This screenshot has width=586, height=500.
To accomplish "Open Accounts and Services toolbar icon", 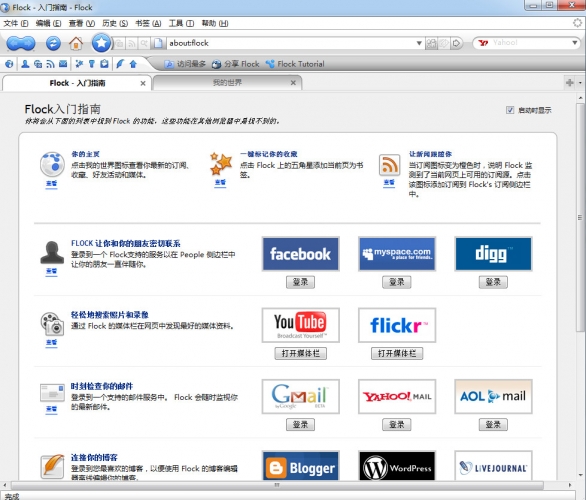I will point(92,64).
